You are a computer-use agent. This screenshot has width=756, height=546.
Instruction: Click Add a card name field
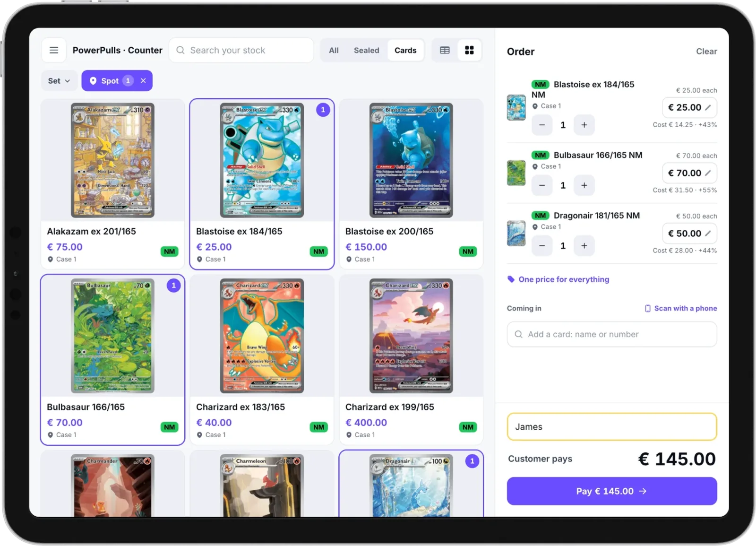(x=612, y=334)
